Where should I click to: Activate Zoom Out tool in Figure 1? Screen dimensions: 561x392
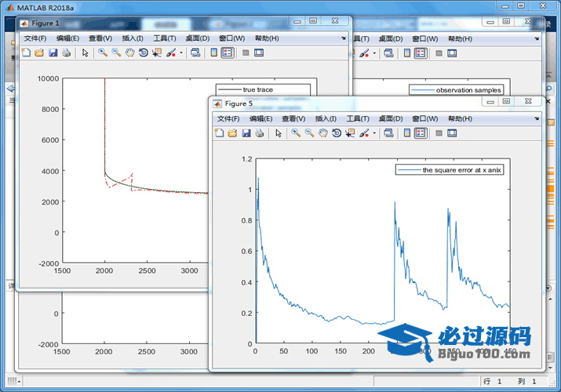tap(116, 53)
